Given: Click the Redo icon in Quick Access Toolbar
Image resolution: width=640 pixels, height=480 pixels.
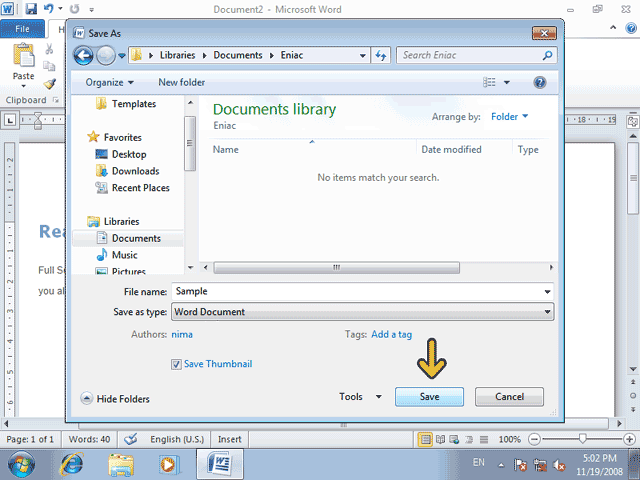Looking at the screenshot, I should [x=74, y=9].
